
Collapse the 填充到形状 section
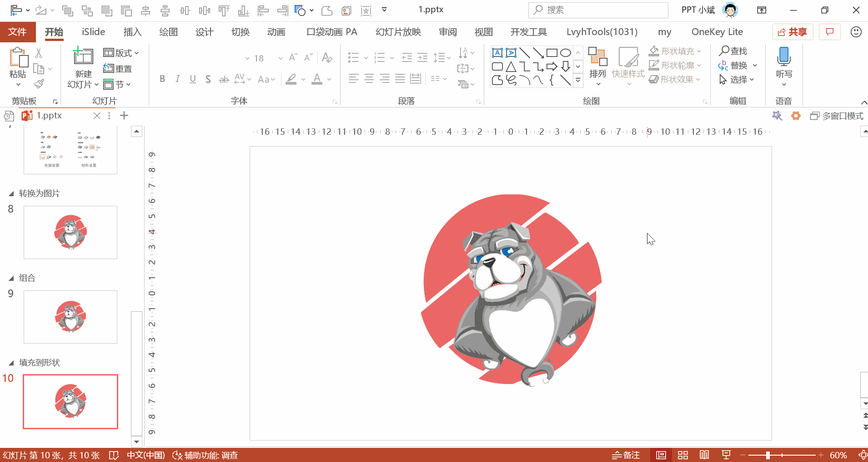pyautogui.click(x=11, y=363)
